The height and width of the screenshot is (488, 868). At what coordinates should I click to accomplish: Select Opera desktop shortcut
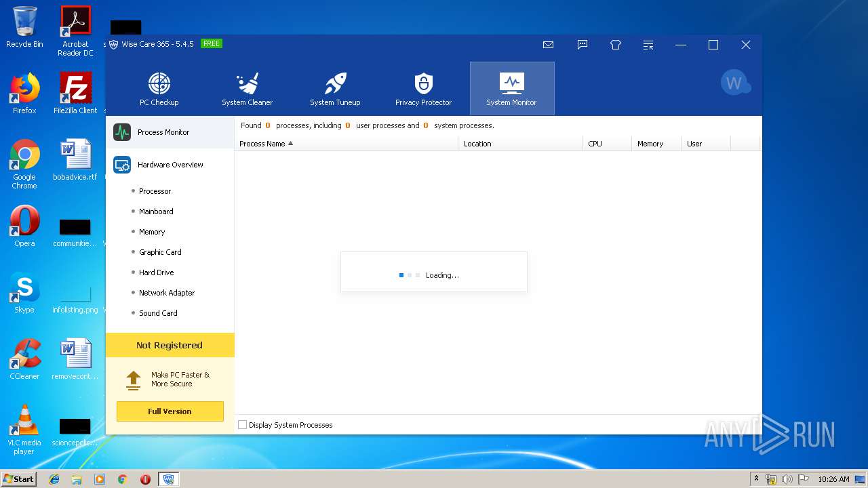point(24,226)
